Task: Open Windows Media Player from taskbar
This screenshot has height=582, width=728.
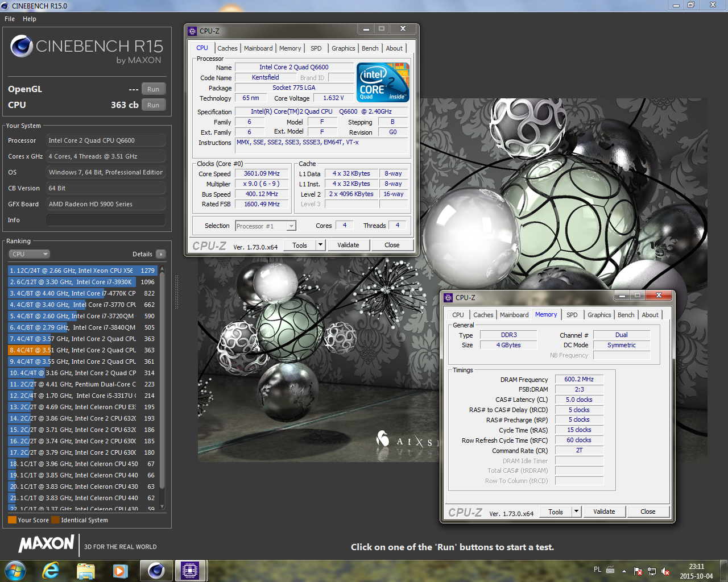Action: 120,571
